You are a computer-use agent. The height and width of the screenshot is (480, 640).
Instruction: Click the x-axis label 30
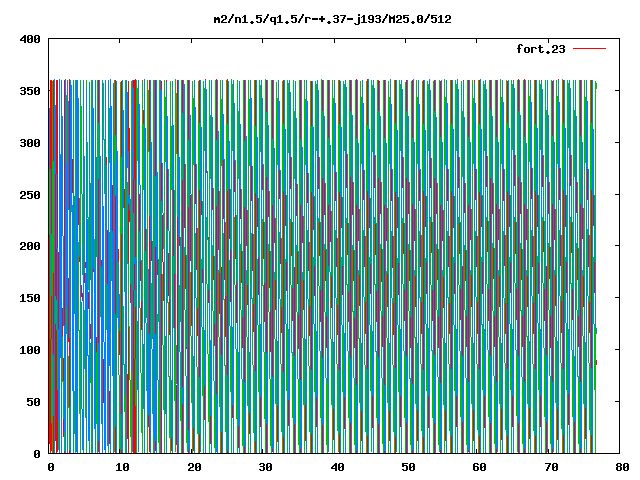tap(265, 467)
